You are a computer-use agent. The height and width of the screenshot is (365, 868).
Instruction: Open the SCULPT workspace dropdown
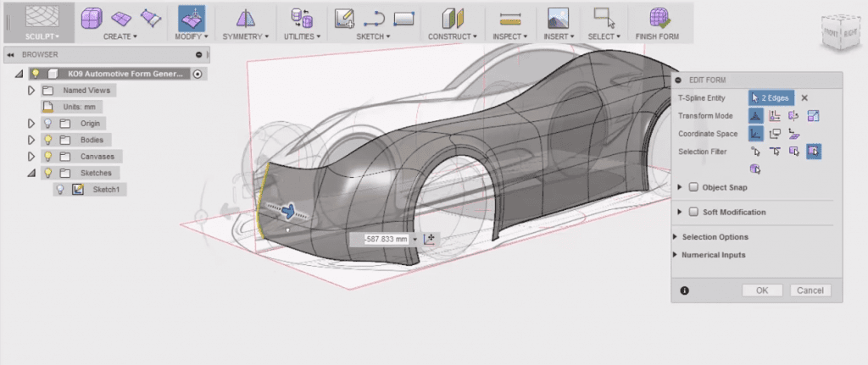[x=41, y=36]
